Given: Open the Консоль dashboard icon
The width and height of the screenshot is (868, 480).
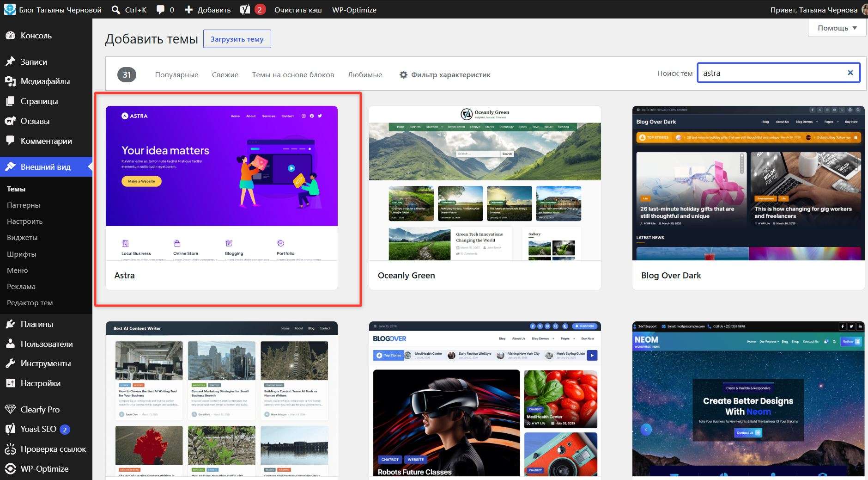Looking at the screenshot, I should coord(10,36).
